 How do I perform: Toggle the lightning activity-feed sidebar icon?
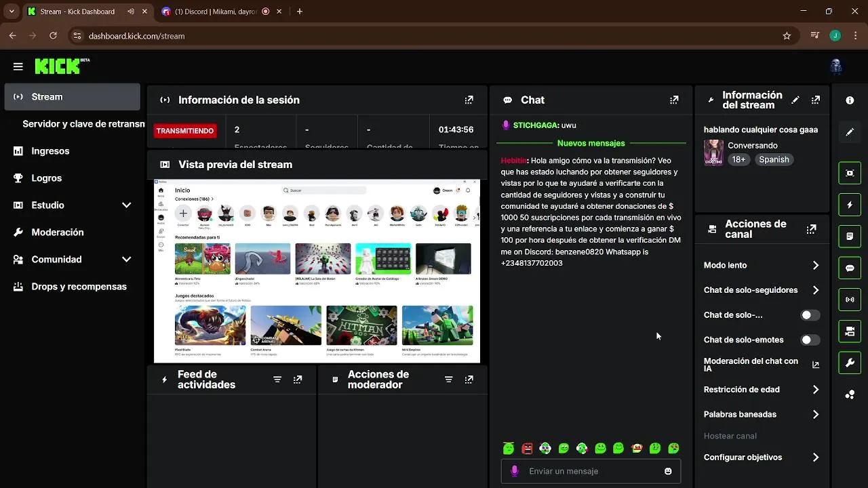click(850, 205)
